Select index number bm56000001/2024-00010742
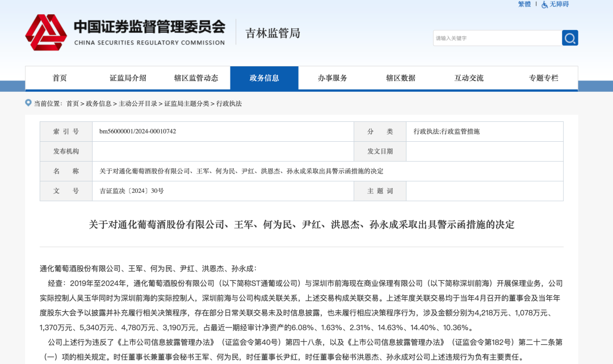The height and width of the screenshot is (364, 613). 137,131
